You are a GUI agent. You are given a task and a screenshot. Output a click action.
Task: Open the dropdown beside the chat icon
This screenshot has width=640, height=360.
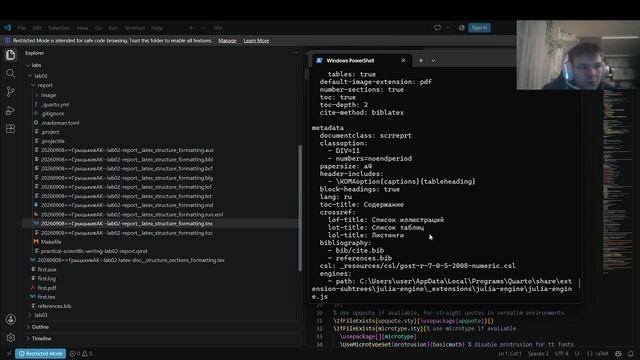448,28
